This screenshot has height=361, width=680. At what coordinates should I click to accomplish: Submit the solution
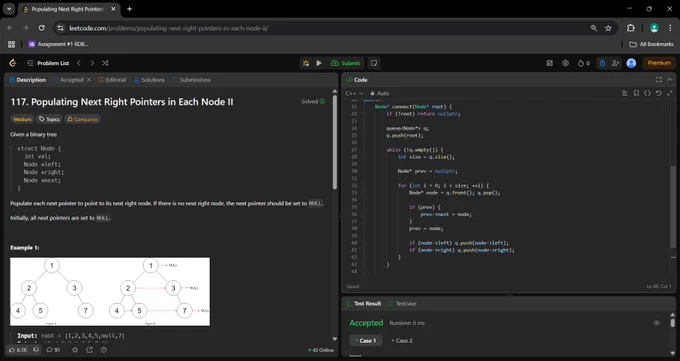tap(346, 63)
